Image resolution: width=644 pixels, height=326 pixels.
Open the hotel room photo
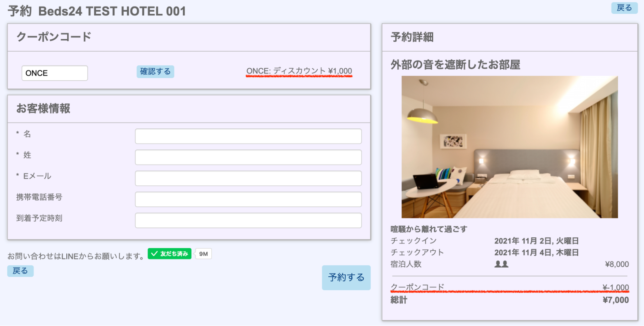click(x=509, y=147)
